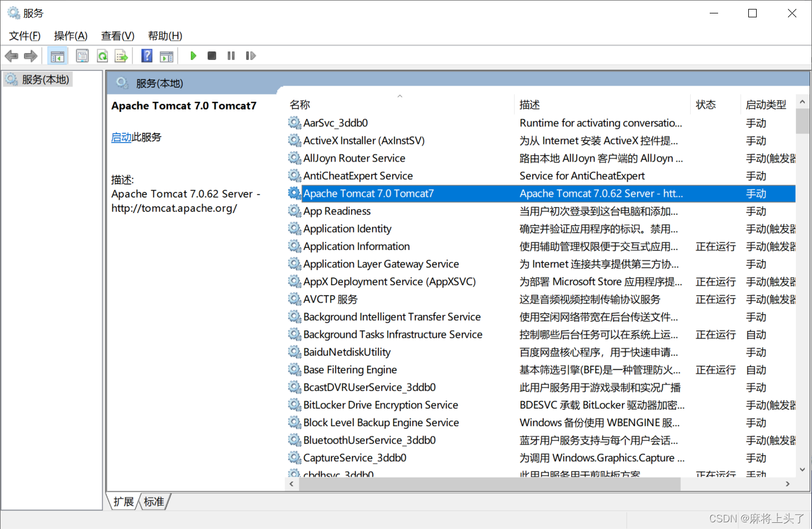Click the horizontal scrollbar right arrow
Screen dimensions: 812x529
click(788, 484)
